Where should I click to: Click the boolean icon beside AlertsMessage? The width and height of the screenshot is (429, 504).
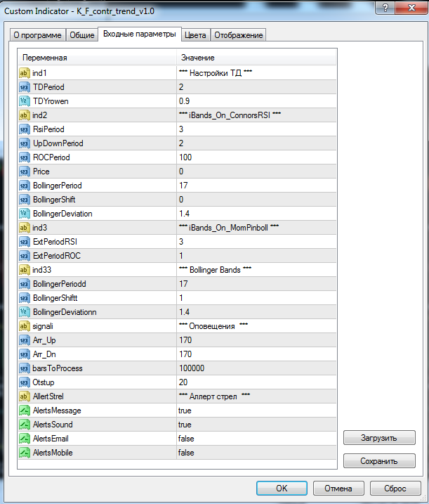point(24,411)
